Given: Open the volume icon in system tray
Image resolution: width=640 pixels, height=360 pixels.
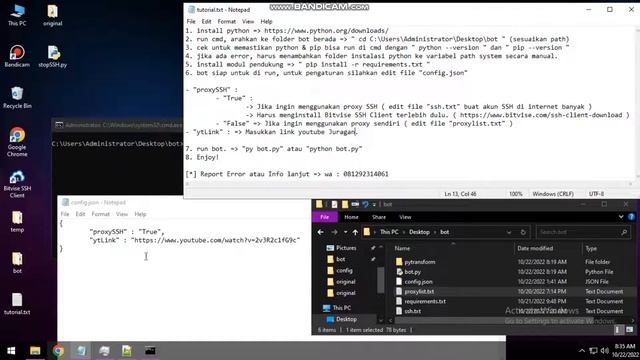Looking at the screenshot, I should click(605, 351).
